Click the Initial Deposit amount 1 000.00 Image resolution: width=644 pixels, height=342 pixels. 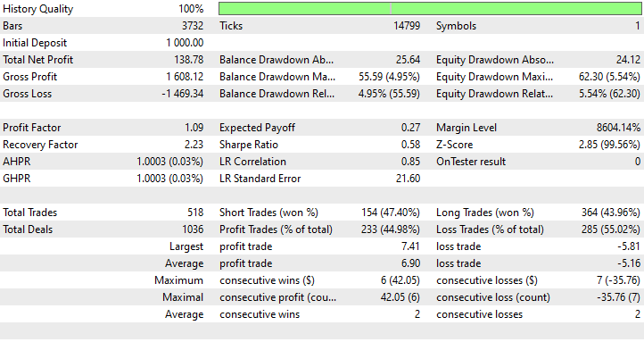[185, 43]
